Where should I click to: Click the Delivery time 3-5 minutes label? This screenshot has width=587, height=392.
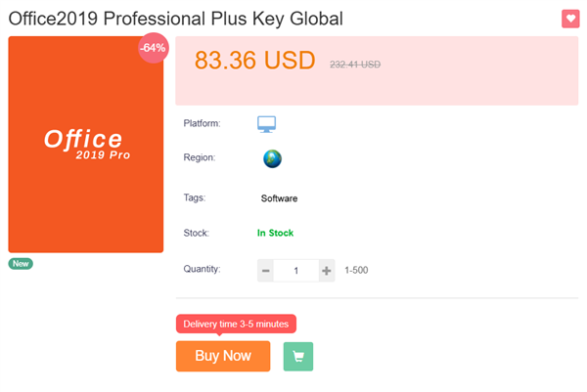click(236, 324)
